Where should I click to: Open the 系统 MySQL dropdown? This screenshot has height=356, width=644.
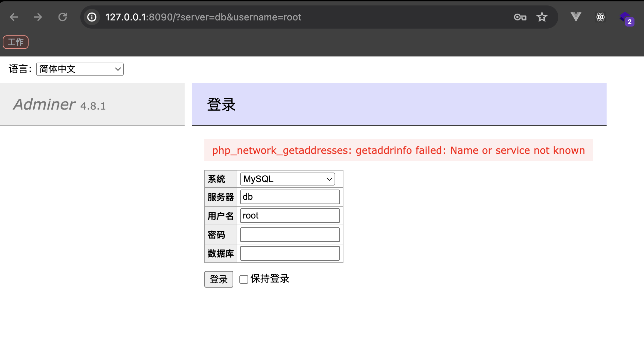[288, 179]
